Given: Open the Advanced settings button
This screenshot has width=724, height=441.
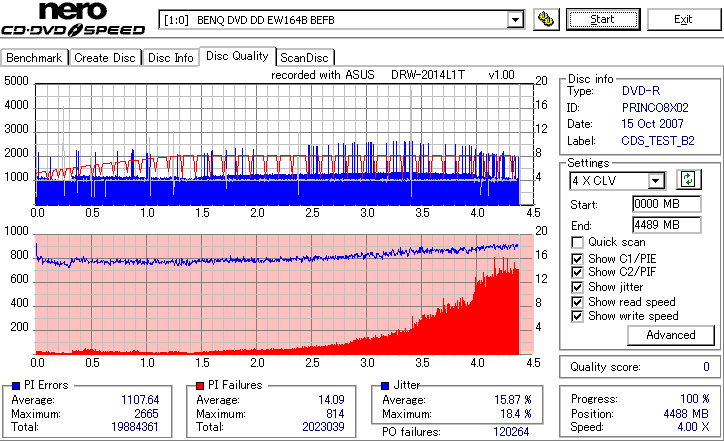Looking at the screenshot, I should (670, 335).
